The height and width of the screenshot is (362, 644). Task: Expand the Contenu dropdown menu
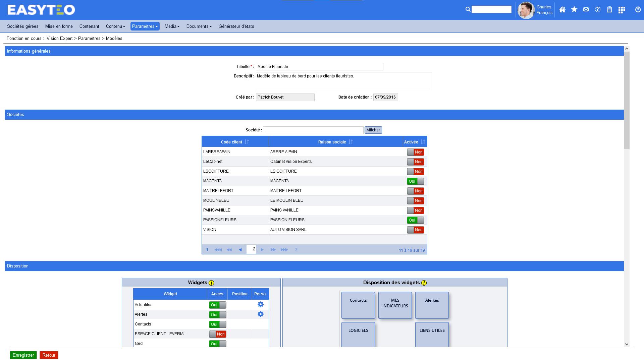[x=115, y=26]
